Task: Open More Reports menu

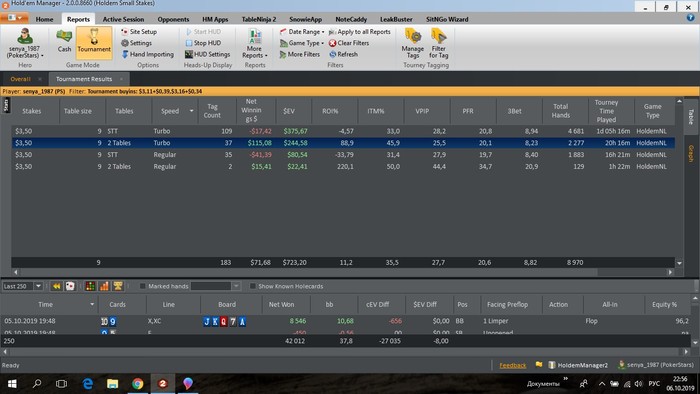Action: [254, 44]
